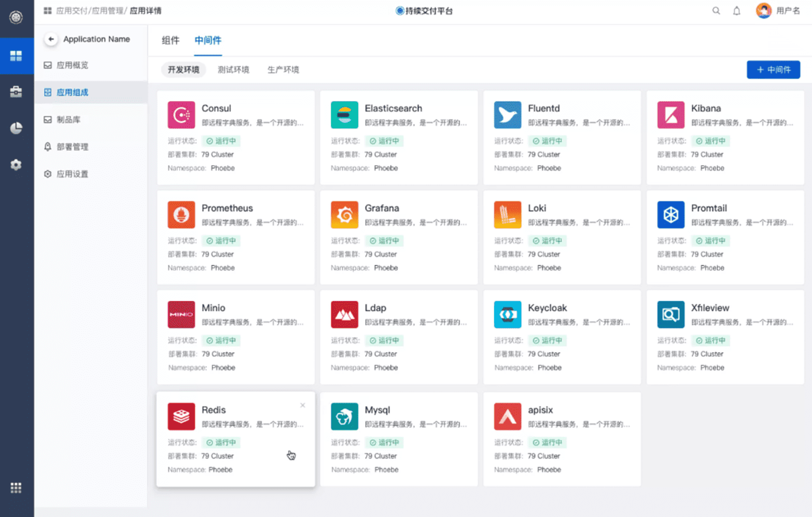The width and height of the screenshot is (812, 517).
Task: Select the 开发环境 environment tab
Action: pyautogui.click(x=184, y=70)
